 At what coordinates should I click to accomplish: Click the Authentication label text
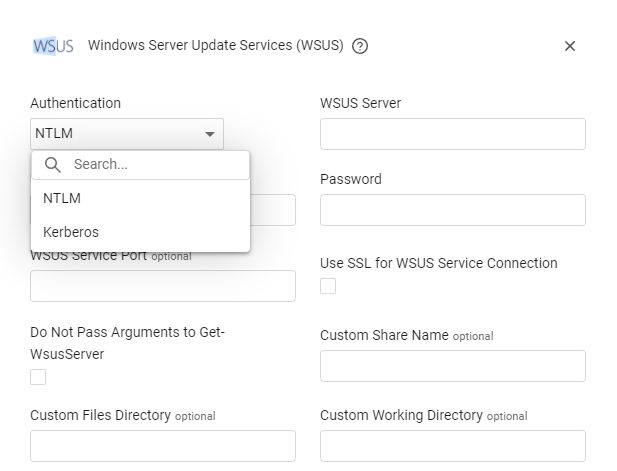[76, 103]
